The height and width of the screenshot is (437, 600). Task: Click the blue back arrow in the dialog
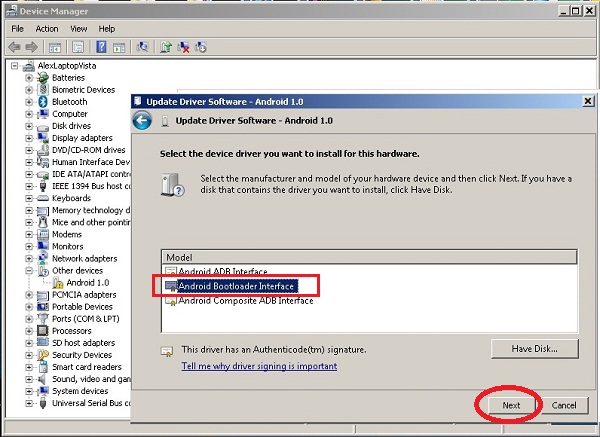point(142,121)
